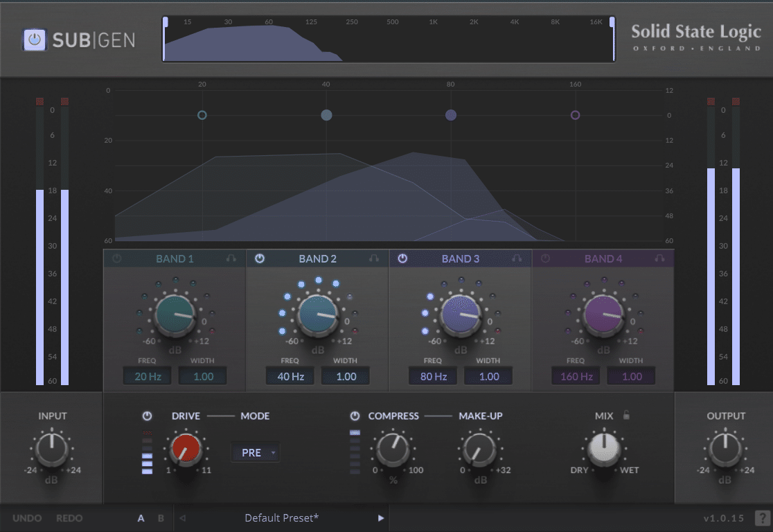Open the MODE dropdown showing PRE
Viewport: 773px width, 532px height.
coord(255,452)
